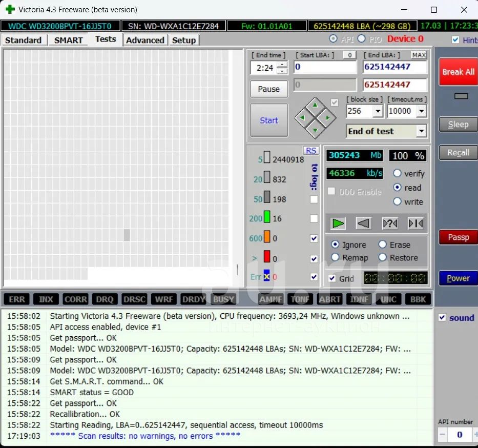Click the blue Err X block icon
The width and height of the screenshot is (478, 448).
(x=267, y=276)
